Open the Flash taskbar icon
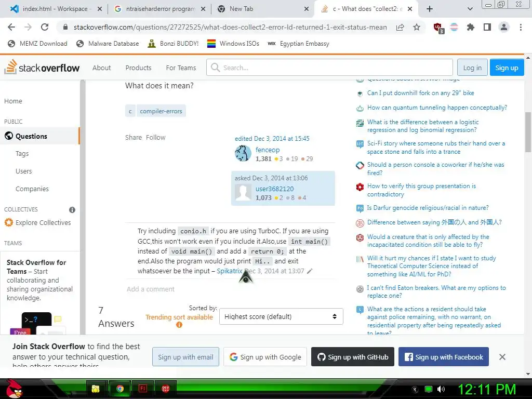The width and height of the screenshot is (532, 399). pos(143,389)
